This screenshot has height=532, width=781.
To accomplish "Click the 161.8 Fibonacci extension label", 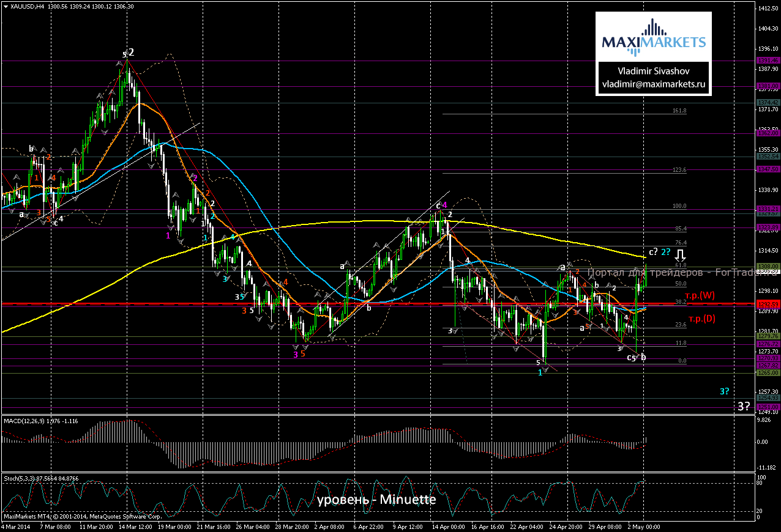I will [679, 111].
